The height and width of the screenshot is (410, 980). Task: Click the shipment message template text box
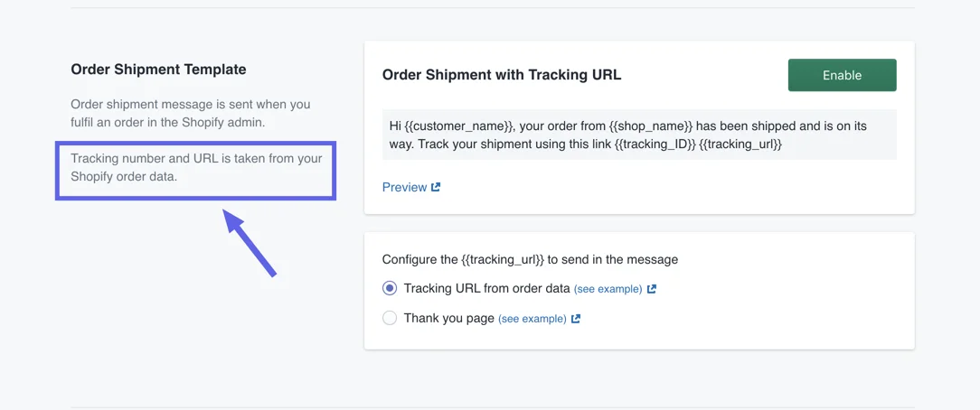pos(639,135)
